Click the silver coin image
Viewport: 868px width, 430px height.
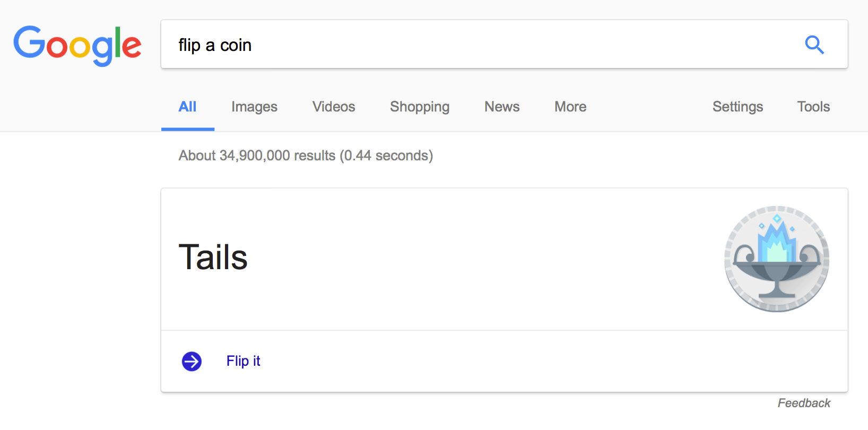coord(776,259)
